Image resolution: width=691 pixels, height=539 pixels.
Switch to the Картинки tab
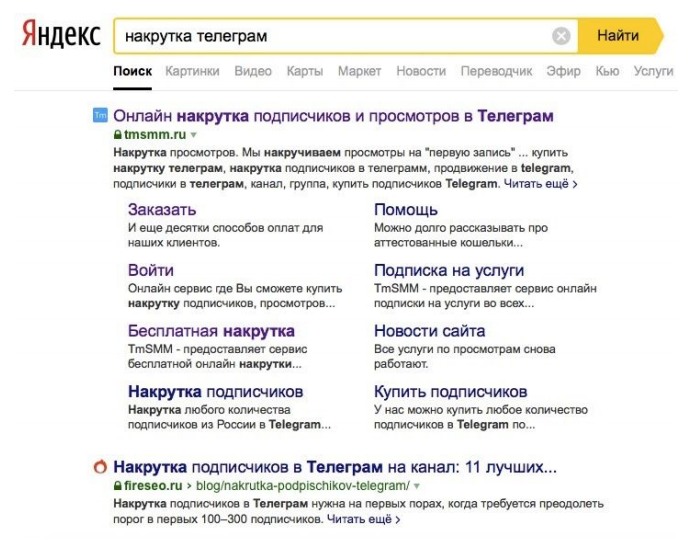point(192,71)
